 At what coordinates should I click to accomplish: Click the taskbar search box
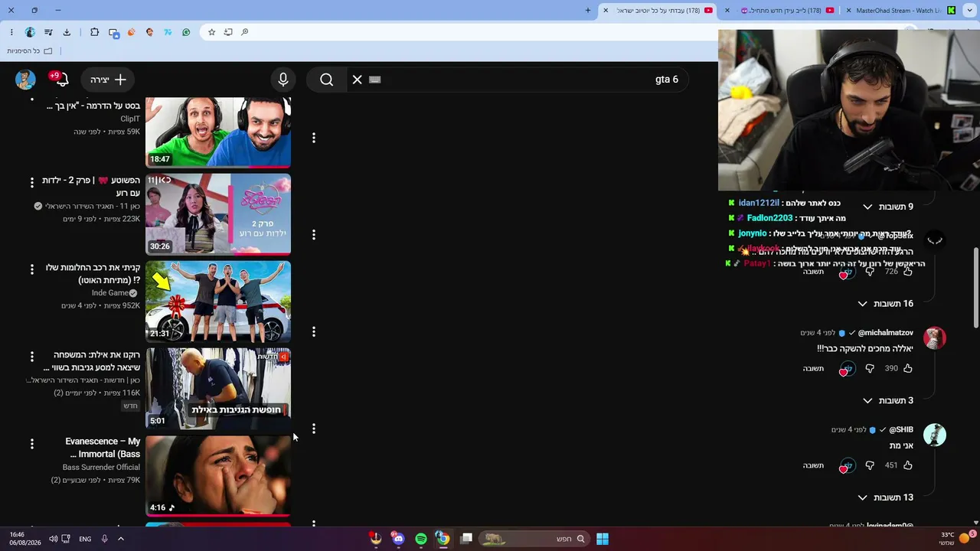534,539
